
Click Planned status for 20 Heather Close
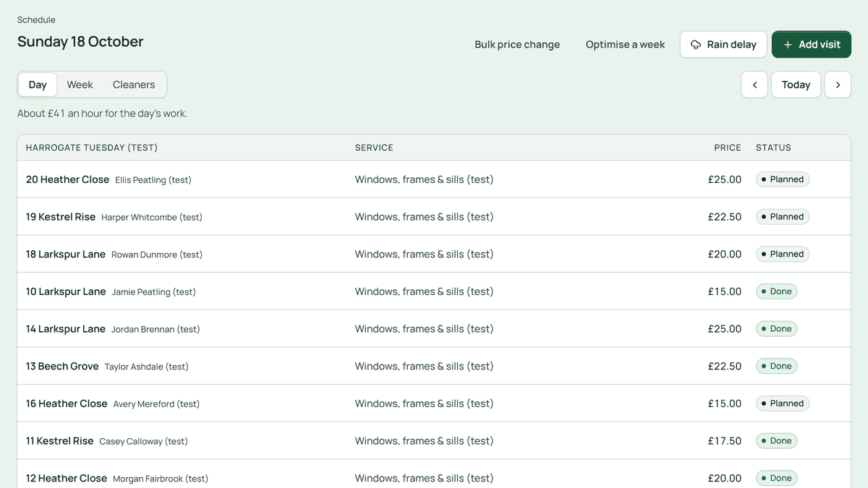pyautogui.click(x=783, y=179)
